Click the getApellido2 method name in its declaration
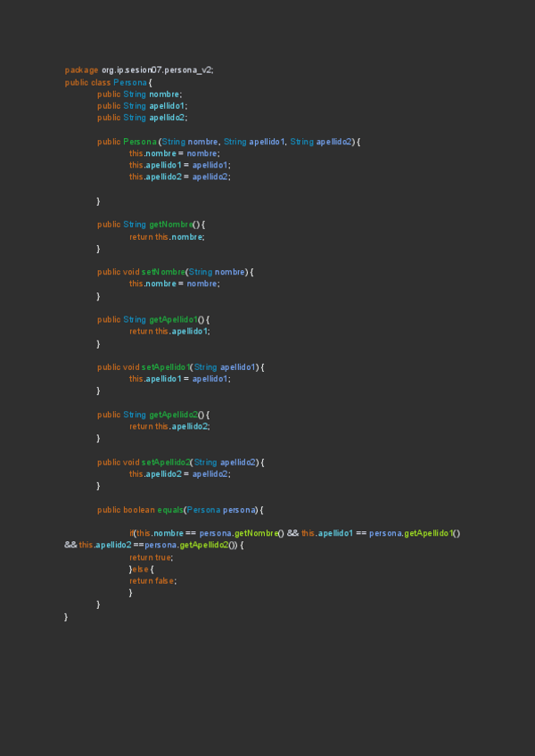This screenshot has width=535, height=756. (x=173, y=415)
